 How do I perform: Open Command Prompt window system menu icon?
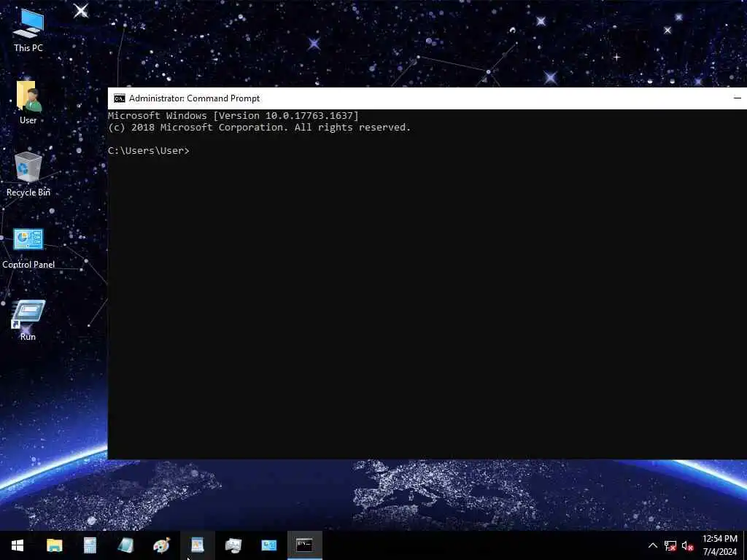(x=119, y=98)
